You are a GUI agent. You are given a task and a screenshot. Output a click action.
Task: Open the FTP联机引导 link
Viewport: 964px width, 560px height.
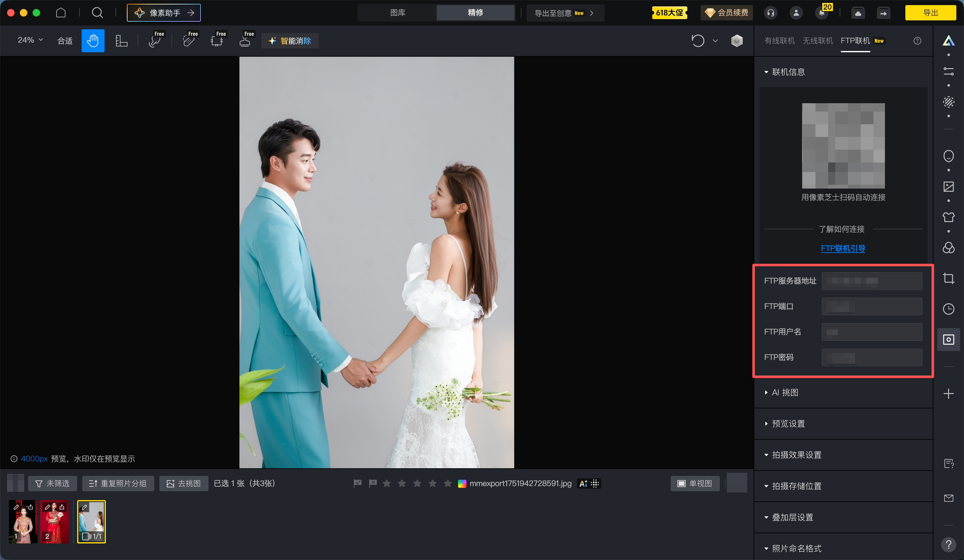[x=843, y=248]
